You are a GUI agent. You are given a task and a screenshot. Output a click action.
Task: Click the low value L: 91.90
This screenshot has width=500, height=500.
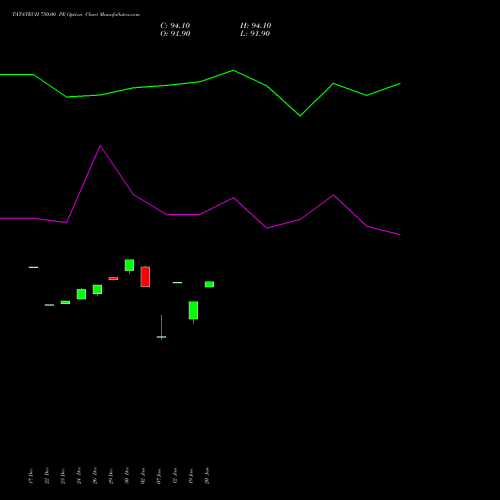click(255, 34)
